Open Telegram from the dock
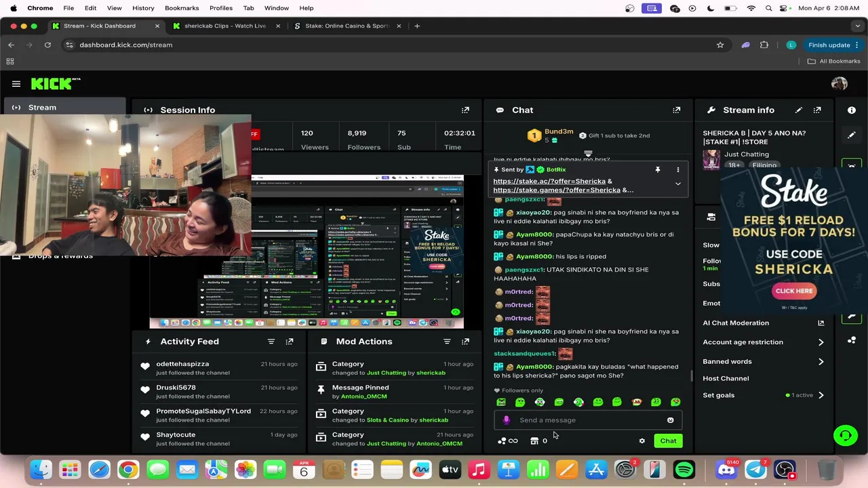 (x=755, y=470)
